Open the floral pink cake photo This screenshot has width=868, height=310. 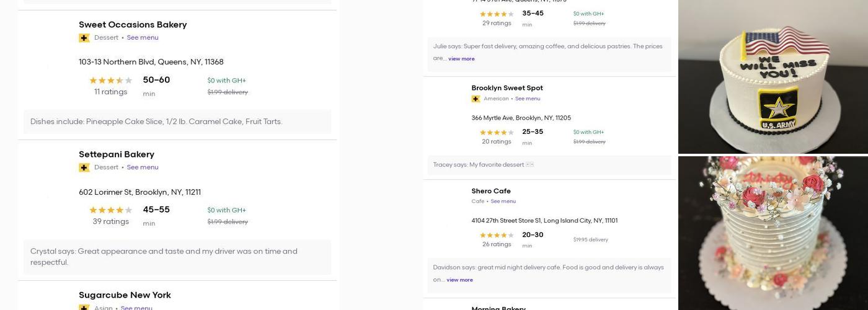click(773, 233)
